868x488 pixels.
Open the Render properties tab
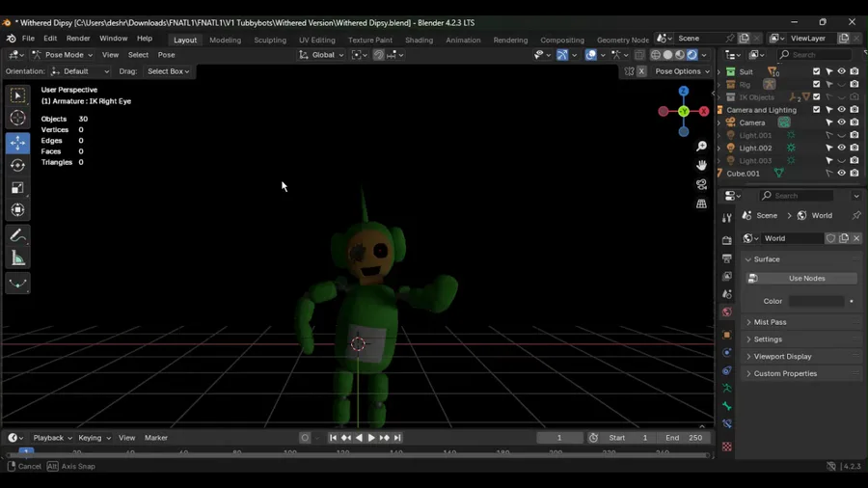coord(727,241)
